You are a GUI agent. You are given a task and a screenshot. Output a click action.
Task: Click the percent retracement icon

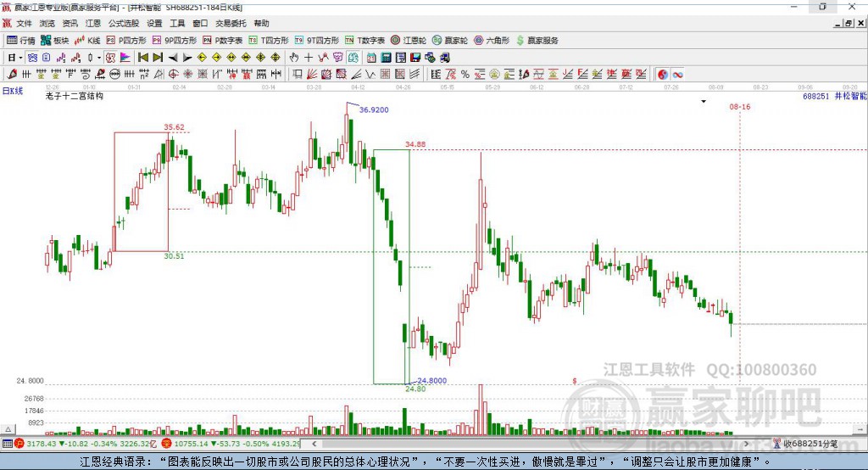[465, 75]
